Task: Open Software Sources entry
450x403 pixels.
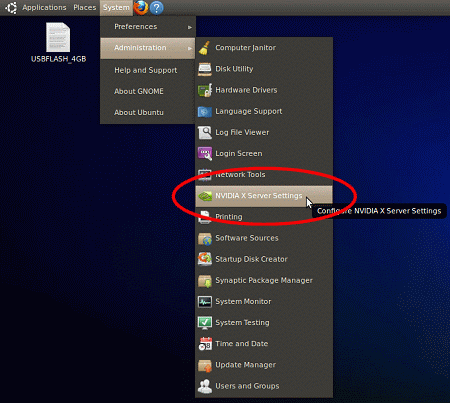Action: pyautogui.click(x=264, y=238)
